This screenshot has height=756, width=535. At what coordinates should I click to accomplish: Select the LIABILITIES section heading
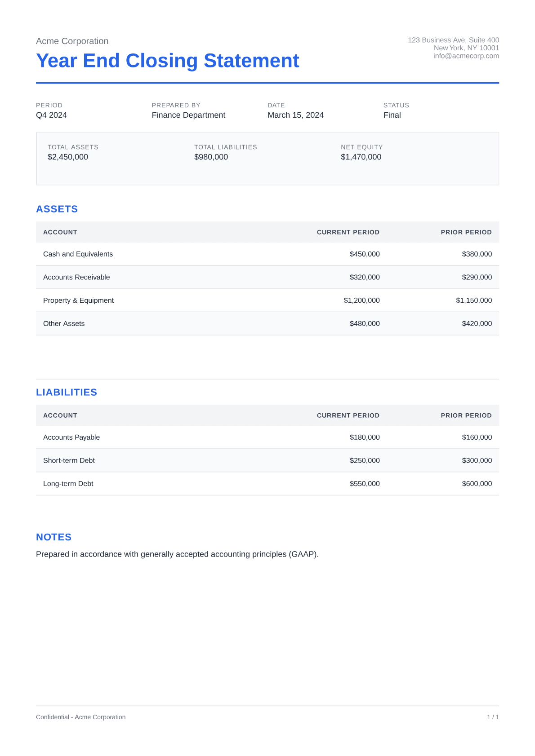click(x=67, y=392)
